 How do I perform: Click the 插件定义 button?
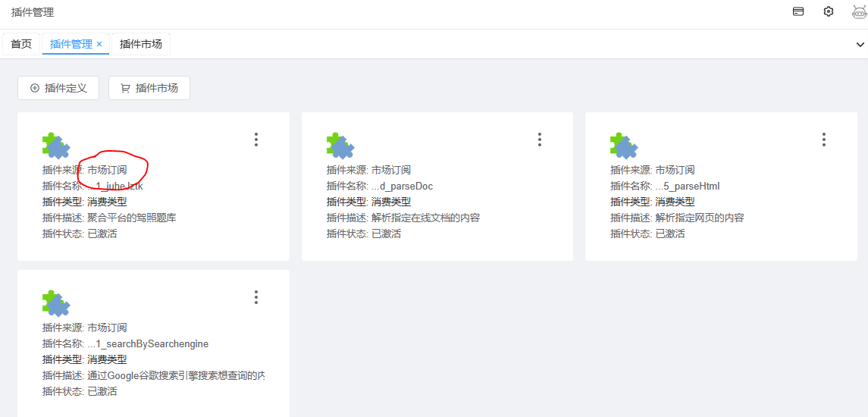coord(58,88)
